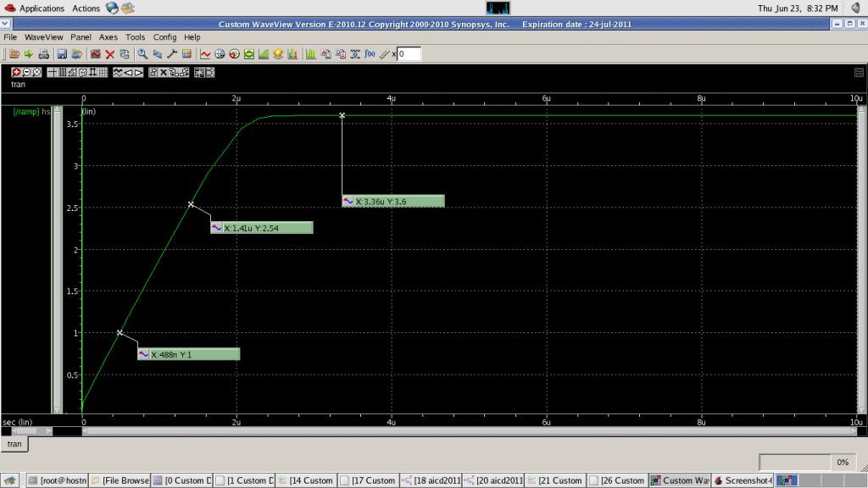Select the magnifier zoom tool in toolbar
The width and height of the screenshot is (868, 488).
142,53
